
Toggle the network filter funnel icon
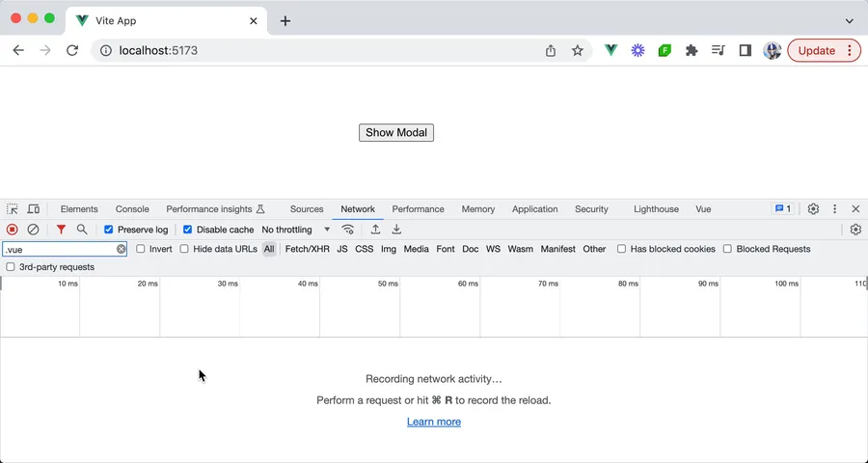[x=61, y=230]
